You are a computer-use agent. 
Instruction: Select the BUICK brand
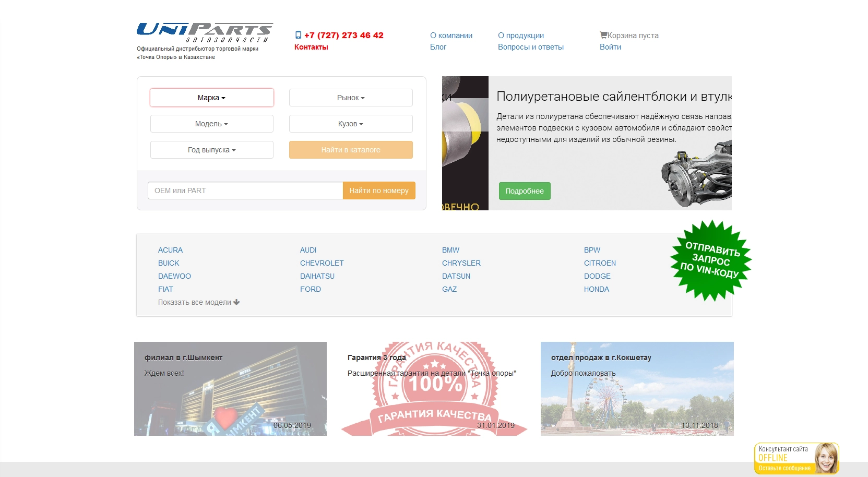[169, 263]
